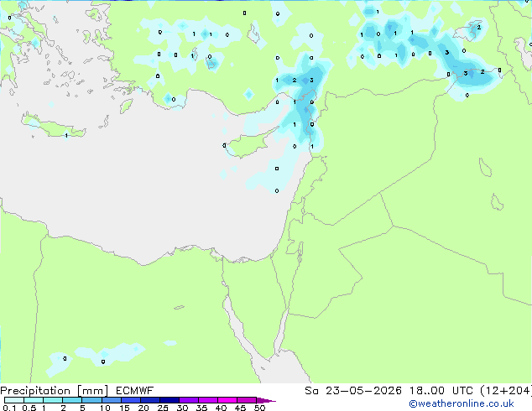This screenshot has height=411, width=532.
Task: Click the '0.1' legend scale label
Action: click(x=9, y=408)
